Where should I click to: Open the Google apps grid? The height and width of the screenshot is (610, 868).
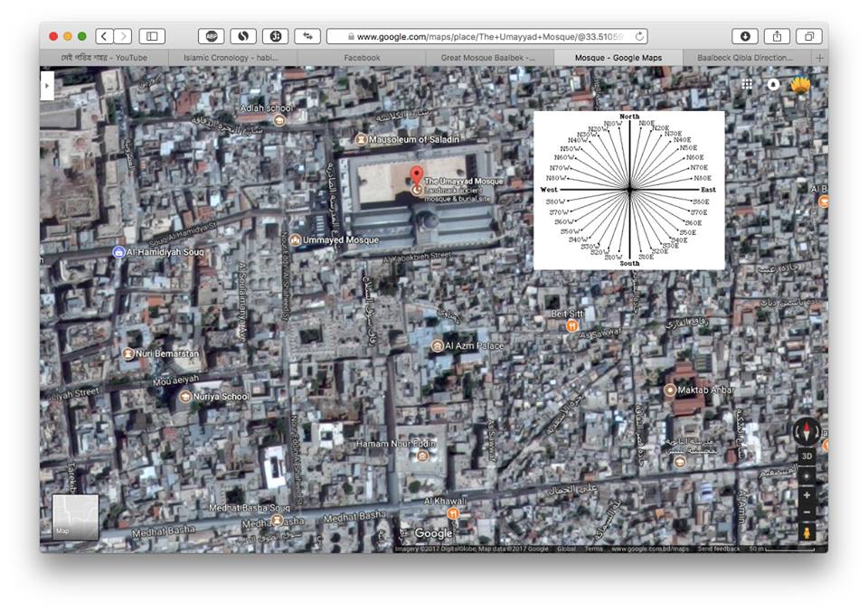747,84
